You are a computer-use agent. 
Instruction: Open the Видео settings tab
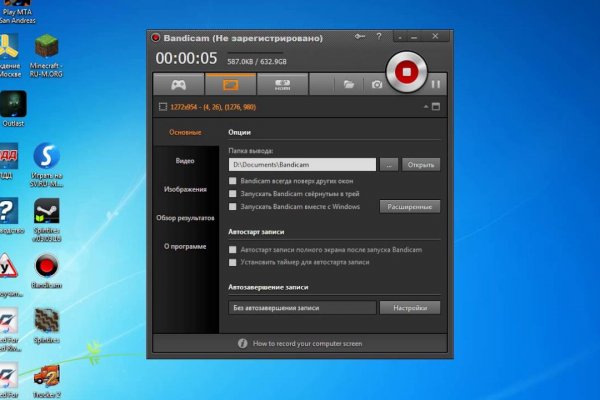pyautogui.click(x=185, y=160)
